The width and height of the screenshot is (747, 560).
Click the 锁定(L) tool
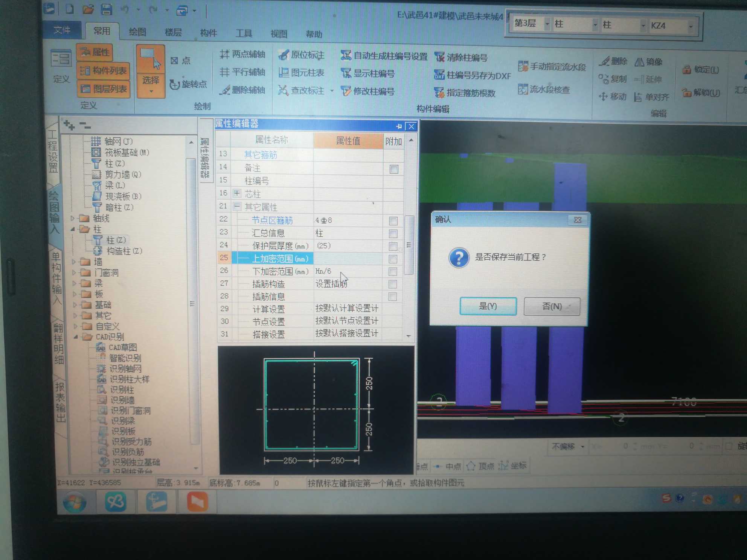701,70
